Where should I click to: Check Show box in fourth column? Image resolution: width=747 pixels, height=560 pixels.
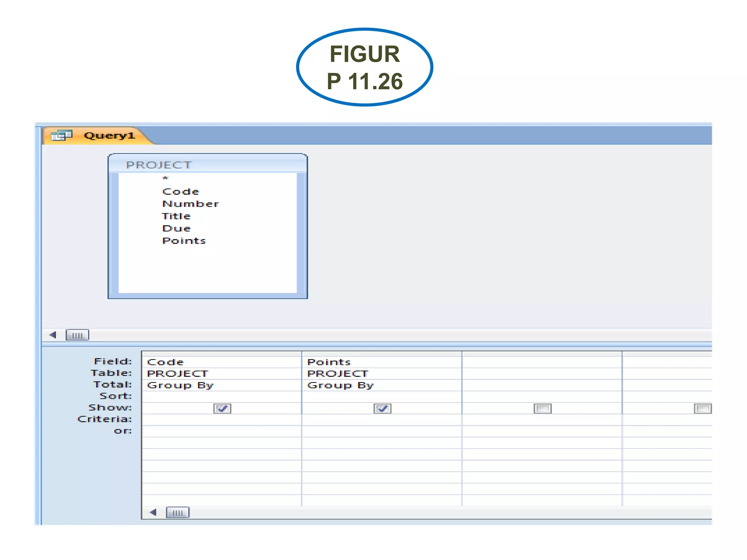pos(702,408)
